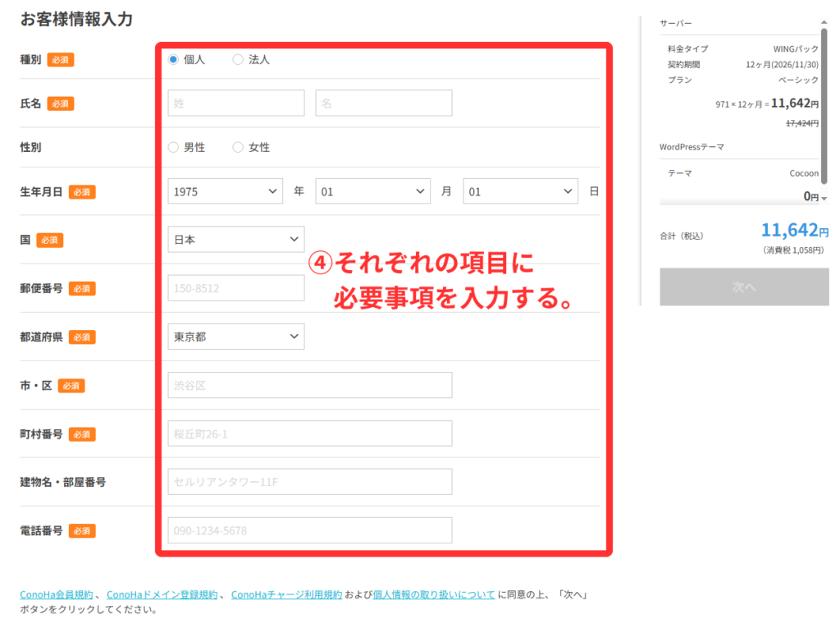Open the birth day dropdown
Screen dimensions: 840x619
[520, 191]
